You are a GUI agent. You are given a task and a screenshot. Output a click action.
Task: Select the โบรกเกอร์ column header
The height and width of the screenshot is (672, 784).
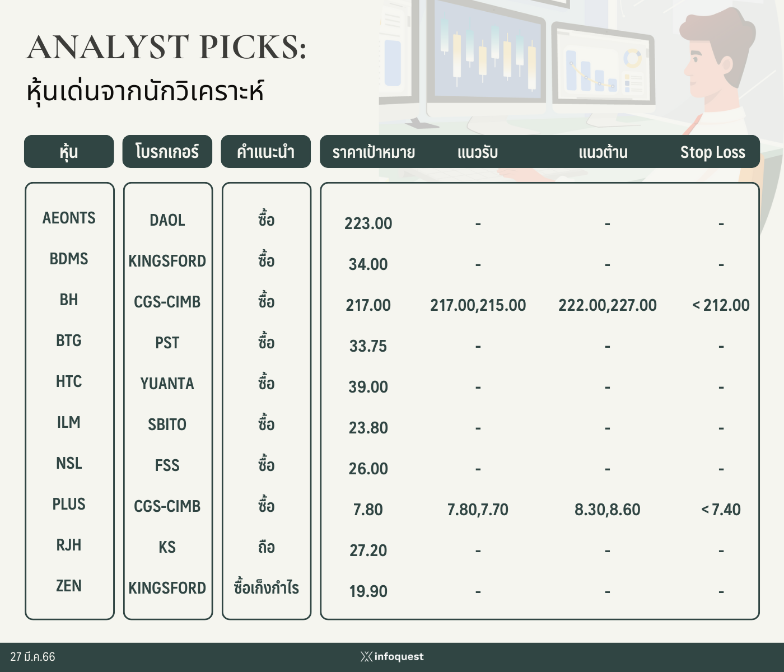point(167,151)
